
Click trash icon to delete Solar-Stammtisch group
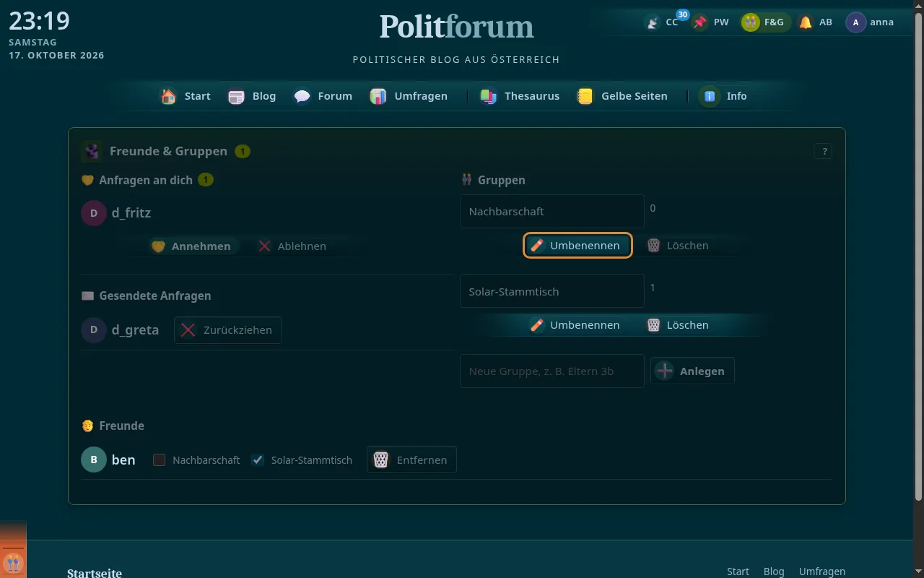click(653, 325)
